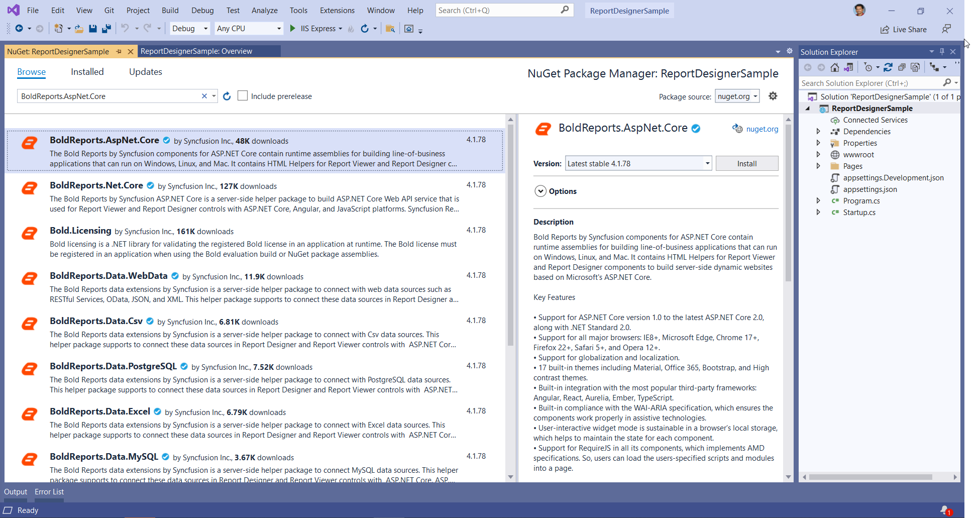Click the package list vertical scrollbar
This screenshot has width=980, height=518.
click(x=510, y=235)
